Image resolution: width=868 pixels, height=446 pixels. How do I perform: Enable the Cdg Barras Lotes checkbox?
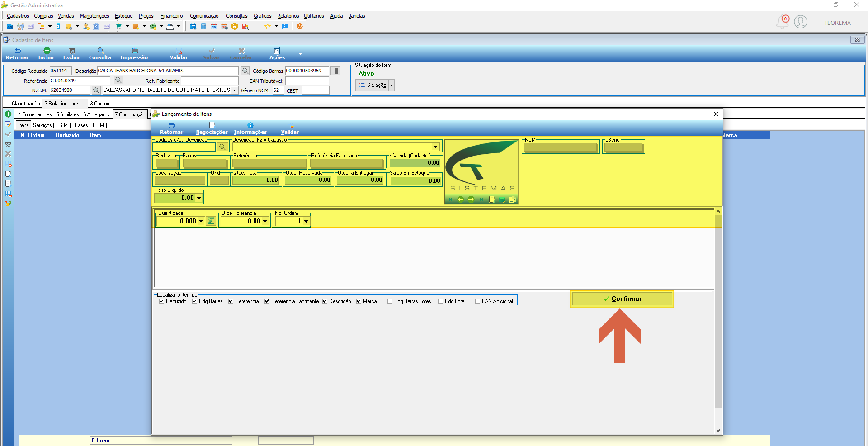click(390, 301)
